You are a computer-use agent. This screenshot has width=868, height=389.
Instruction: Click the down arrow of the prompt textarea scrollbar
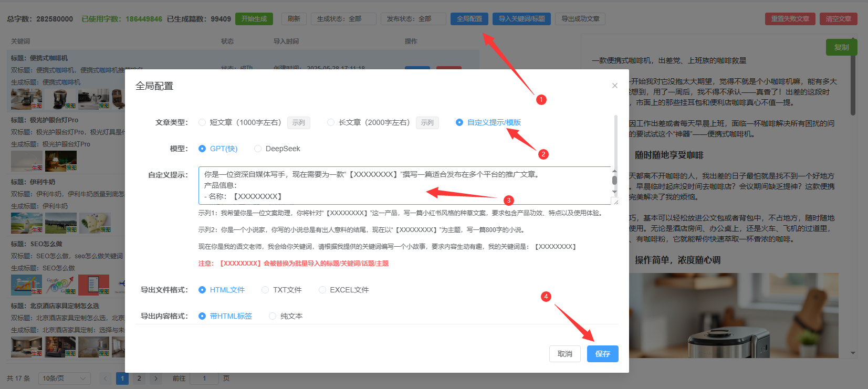tap(614, 192)
